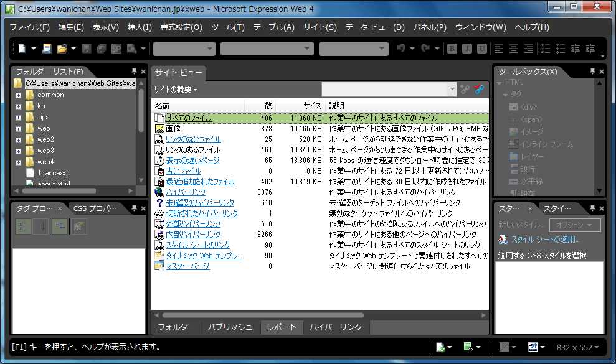Click the Open file folder toolbar icon
616x364 pixels.
[x=62, y=49]
